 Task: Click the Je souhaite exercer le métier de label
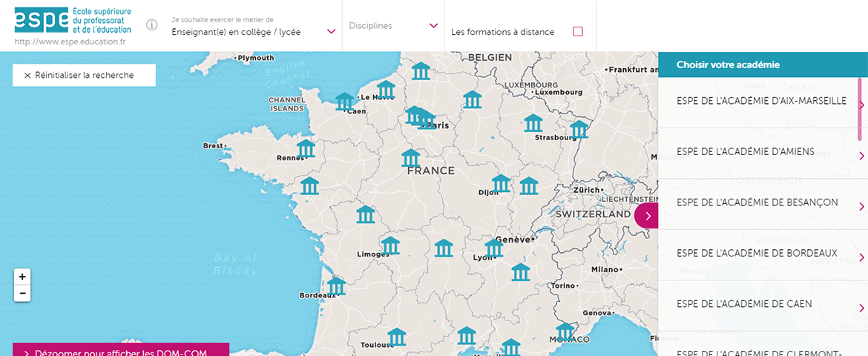tap(223, 20)
